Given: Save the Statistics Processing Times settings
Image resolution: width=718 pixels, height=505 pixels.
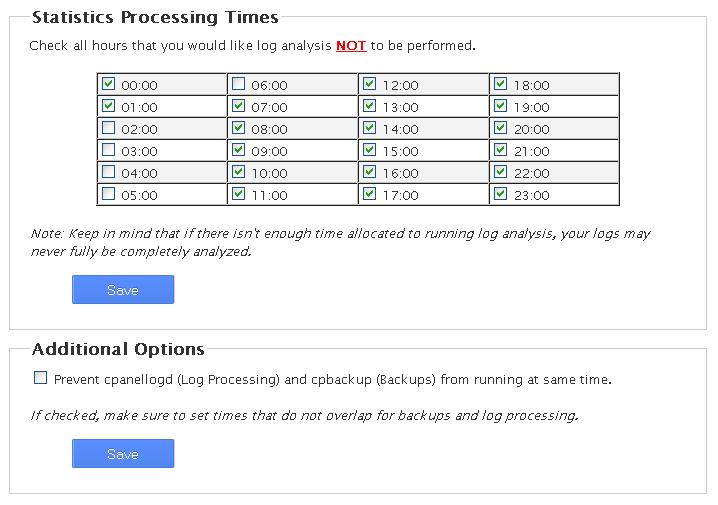Looking at the screenshot, I should (x=123, y=290).
